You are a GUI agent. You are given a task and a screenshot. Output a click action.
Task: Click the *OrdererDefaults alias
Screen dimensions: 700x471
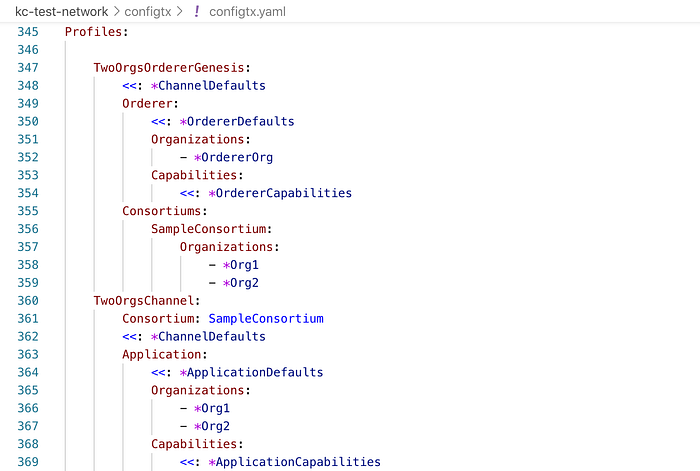237,121
